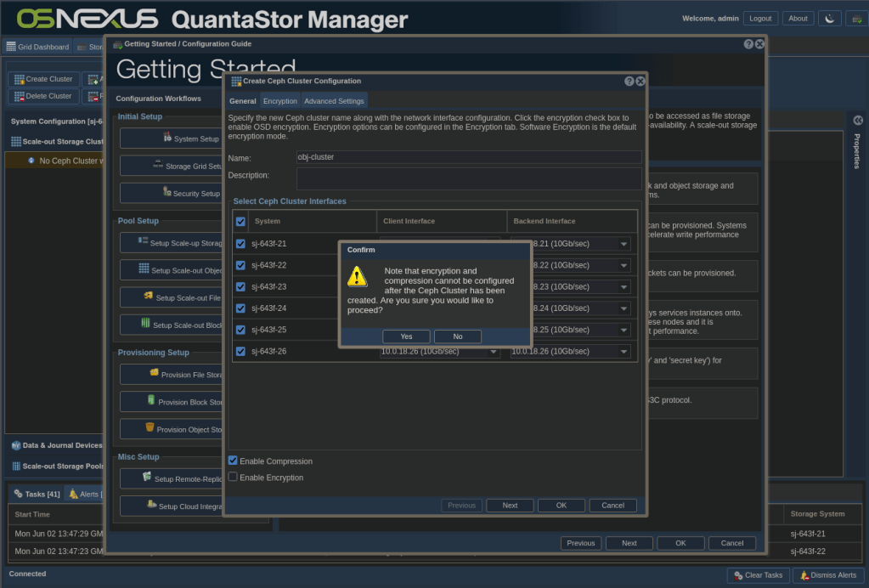Uncheck the Enable Compression checkbox

coord(233,461)
